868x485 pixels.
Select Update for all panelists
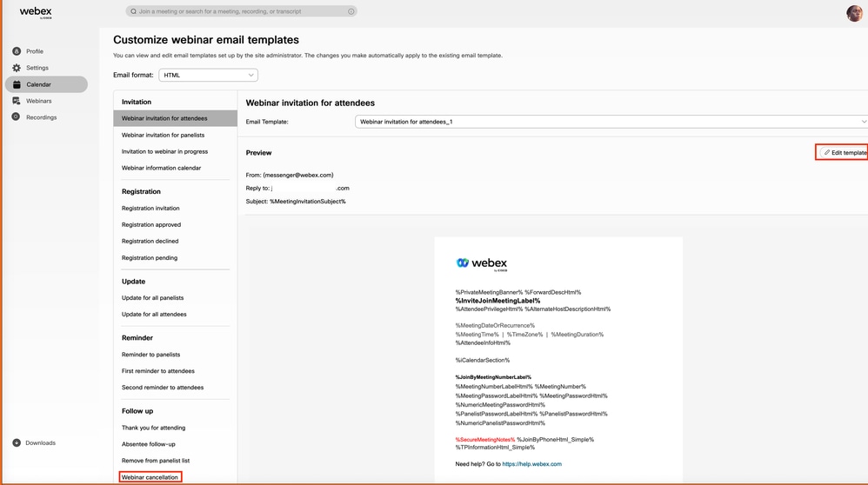[153, 297]
